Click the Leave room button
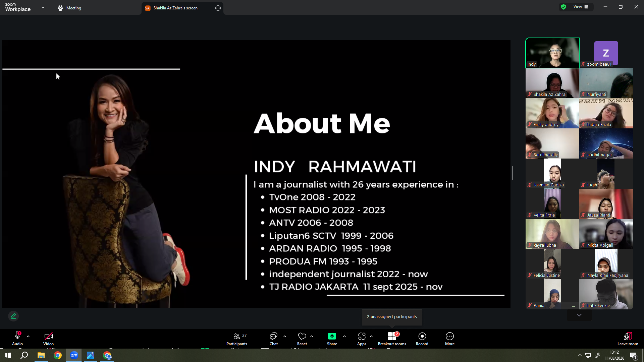644x362 pixels. pyautogui.click(x=628, y=339)
